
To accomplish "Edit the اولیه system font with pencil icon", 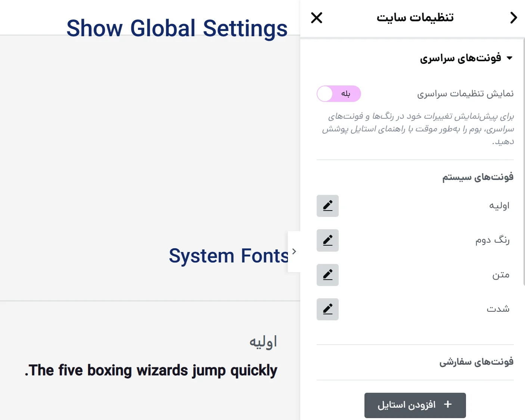I will pos(327,206).
